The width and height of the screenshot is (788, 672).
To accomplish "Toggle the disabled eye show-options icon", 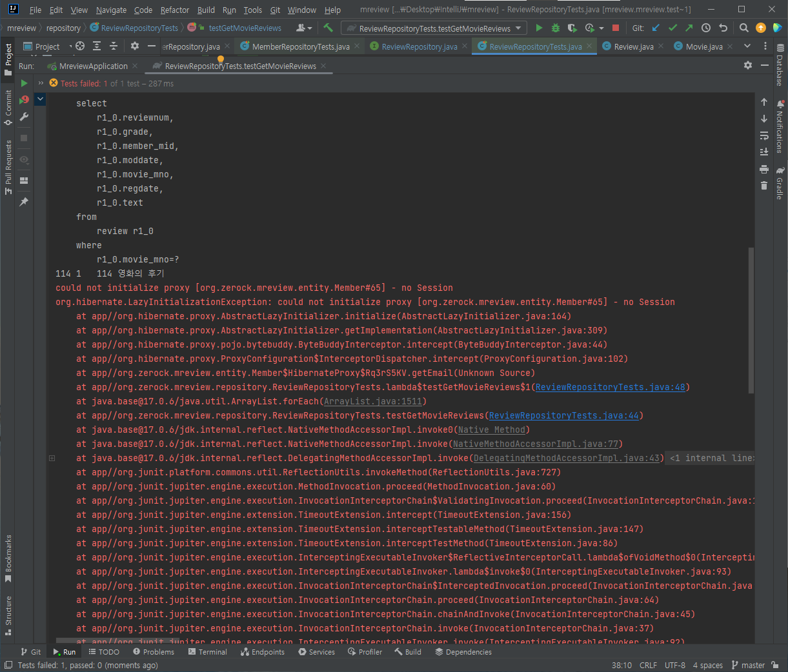I will coord(24,159).
